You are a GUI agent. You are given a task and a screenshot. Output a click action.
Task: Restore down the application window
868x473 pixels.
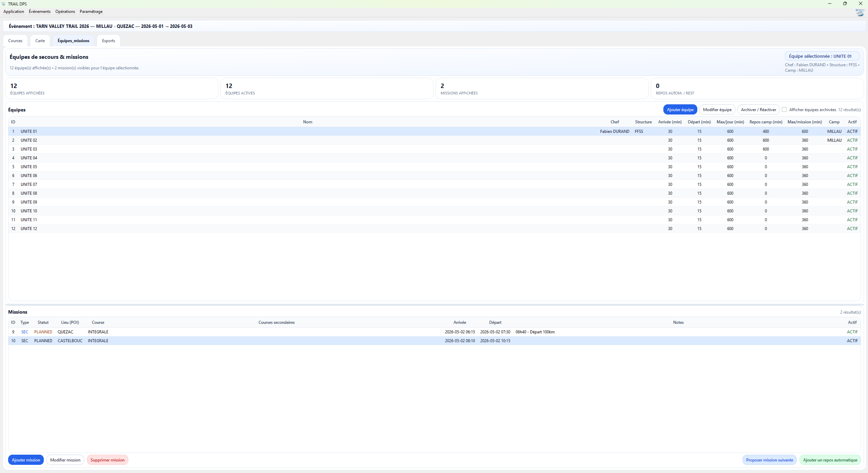point(845,4)
